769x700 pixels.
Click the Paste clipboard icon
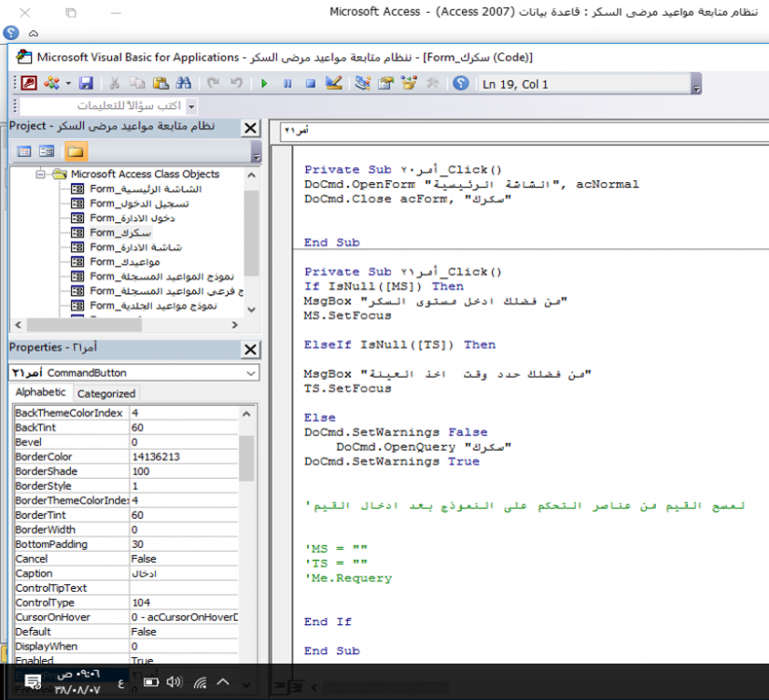point(161,83)
